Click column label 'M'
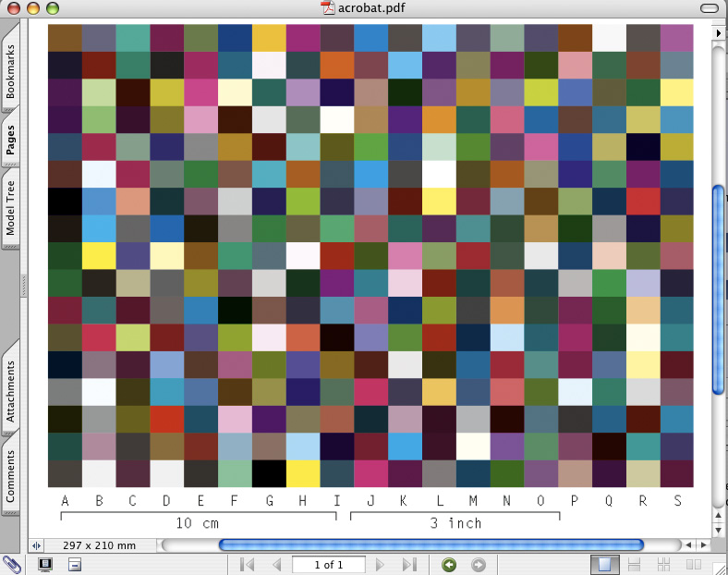 [x=473, y=501]
